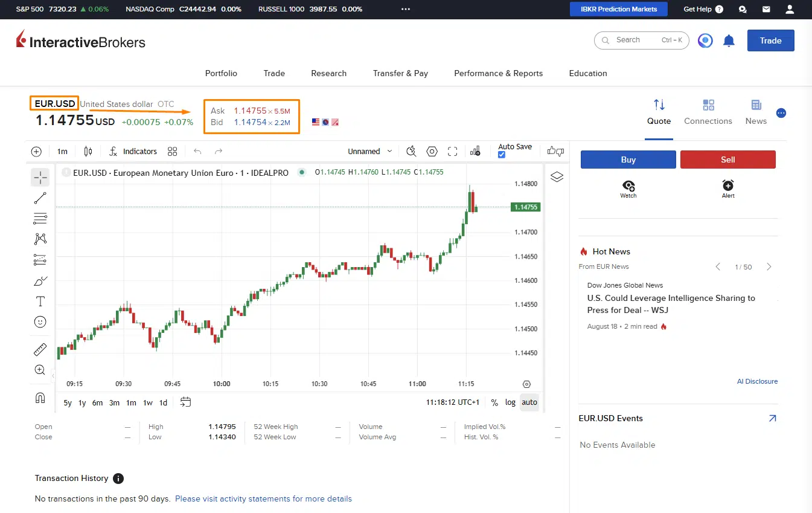Select the text annotation tool

tap(40, 302)
